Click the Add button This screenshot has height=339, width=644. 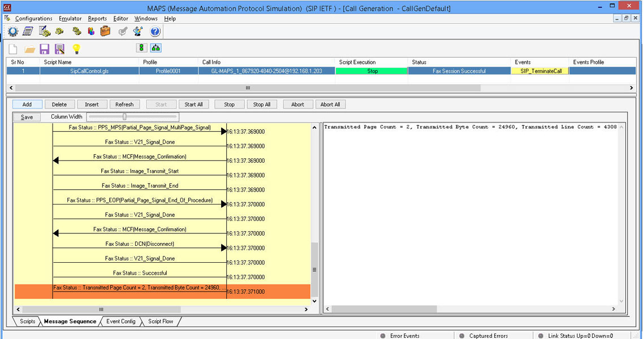click(27, 105)
